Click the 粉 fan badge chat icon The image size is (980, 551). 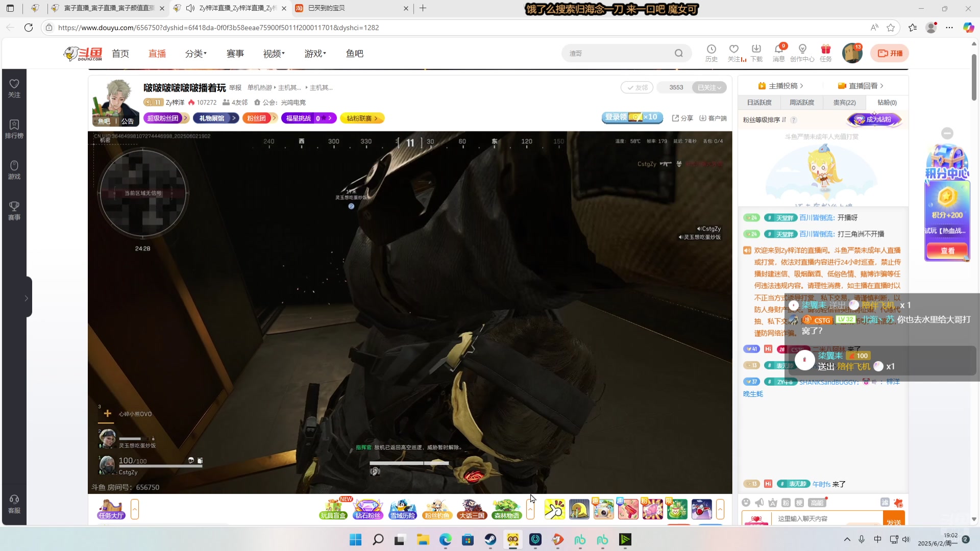pos(786,503)
